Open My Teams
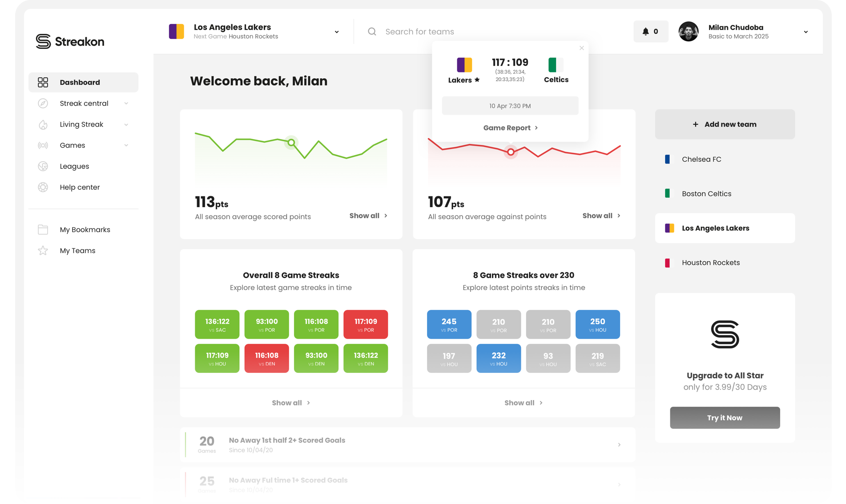This screenshot has height=504, width=846. pos(84,251)
